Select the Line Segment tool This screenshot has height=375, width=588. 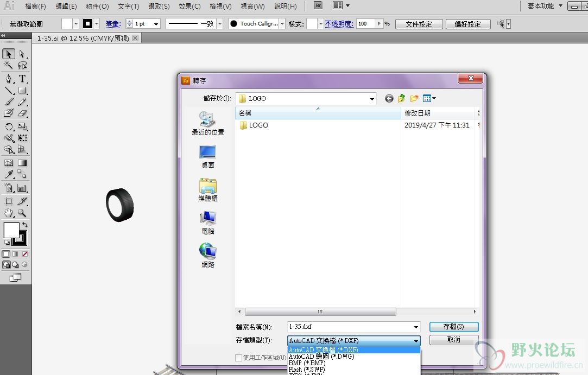[x=9, y=91]
